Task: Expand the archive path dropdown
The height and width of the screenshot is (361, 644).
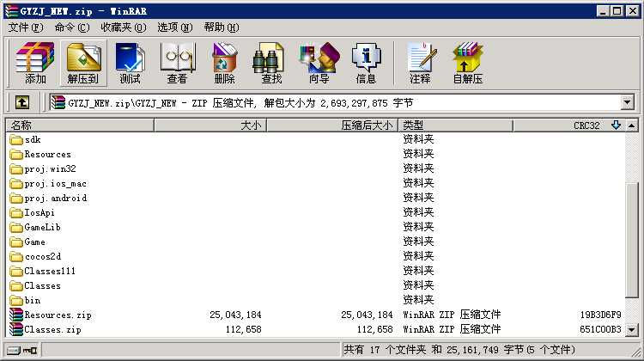Action: (x=627, y=102)
